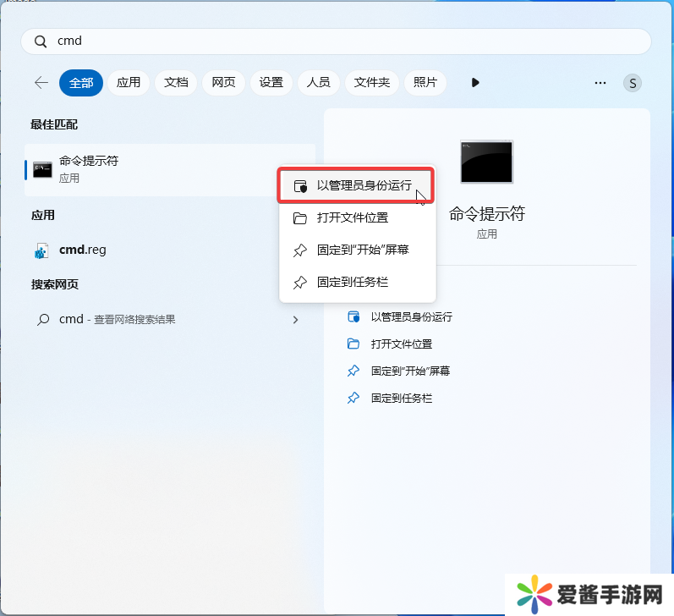The width and height of the screenshot is (674, 616).
Task: Click 固定到"开始"屏幕 in right panel
Action: (410, 371)
